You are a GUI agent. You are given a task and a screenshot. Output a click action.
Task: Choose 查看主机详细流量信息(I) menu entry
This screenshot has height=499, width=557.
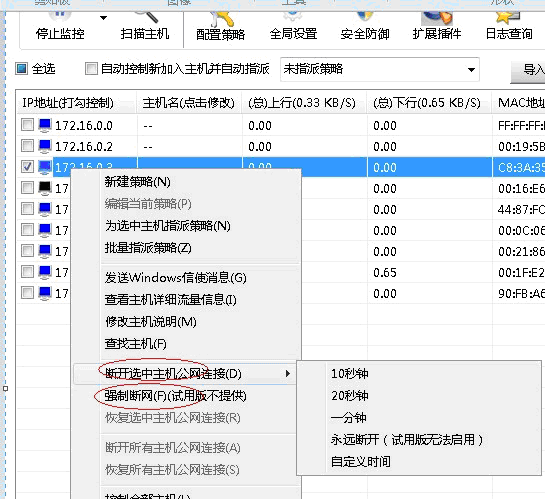coord(171,300)
